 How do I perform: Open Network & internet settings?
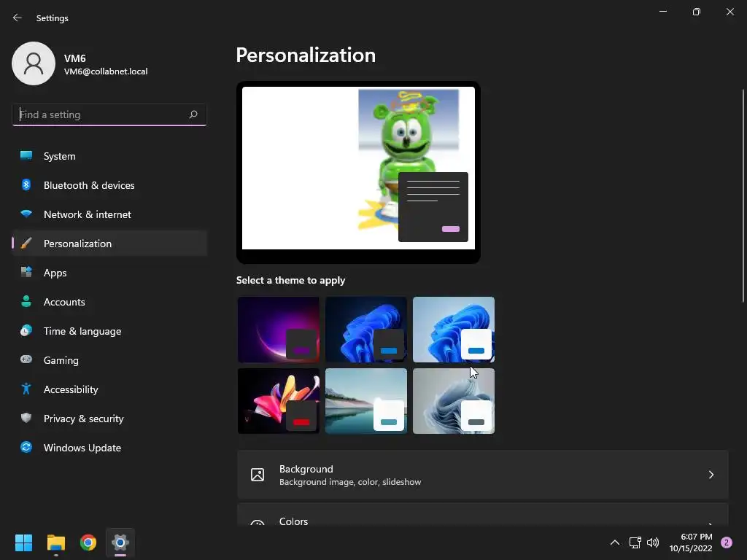(x=109, y=214)
